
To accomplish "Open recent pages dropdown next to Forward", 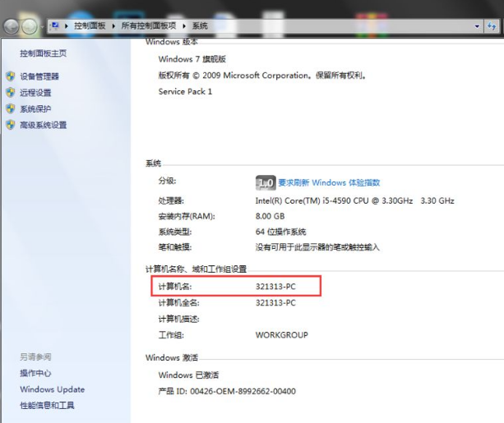I will [43, 26].
